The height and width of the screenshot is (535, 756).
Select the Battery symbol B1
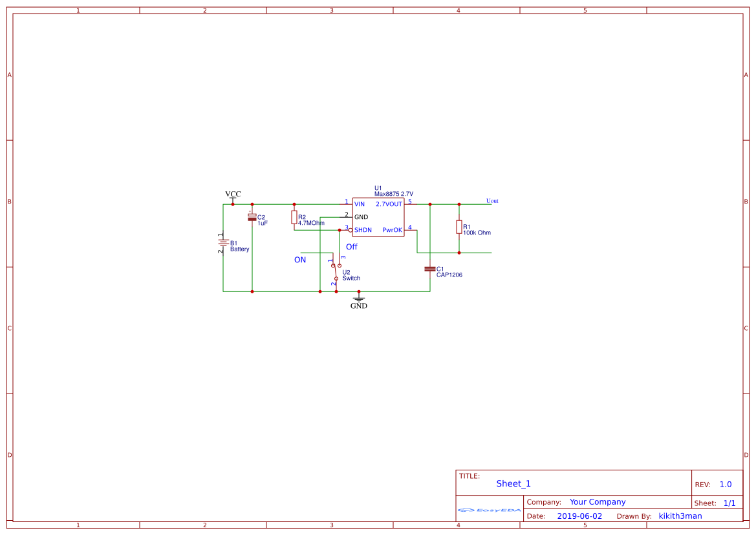click(x=223, y=244)
